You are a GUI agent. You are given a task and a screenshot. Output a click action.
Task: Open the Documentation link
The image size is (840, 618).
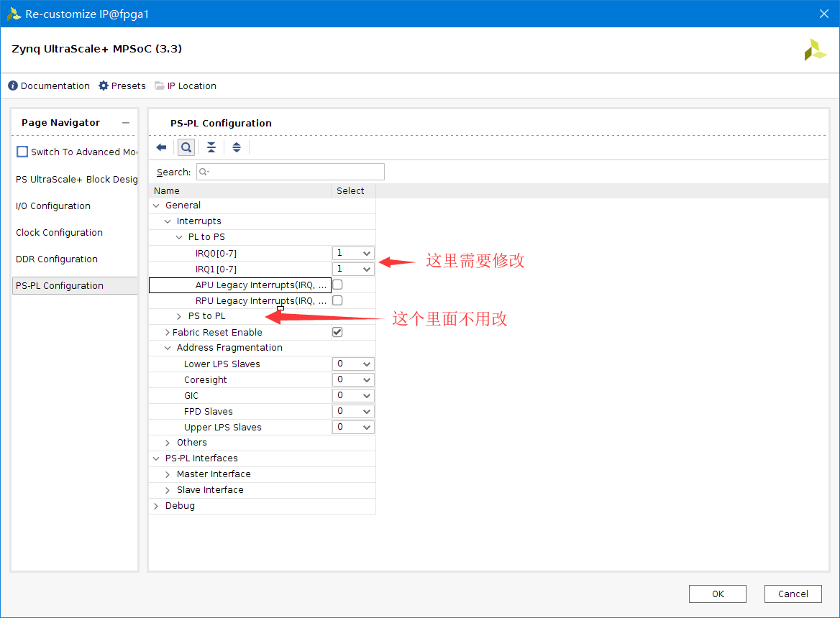pyautogui.click(x=55, y=86)
